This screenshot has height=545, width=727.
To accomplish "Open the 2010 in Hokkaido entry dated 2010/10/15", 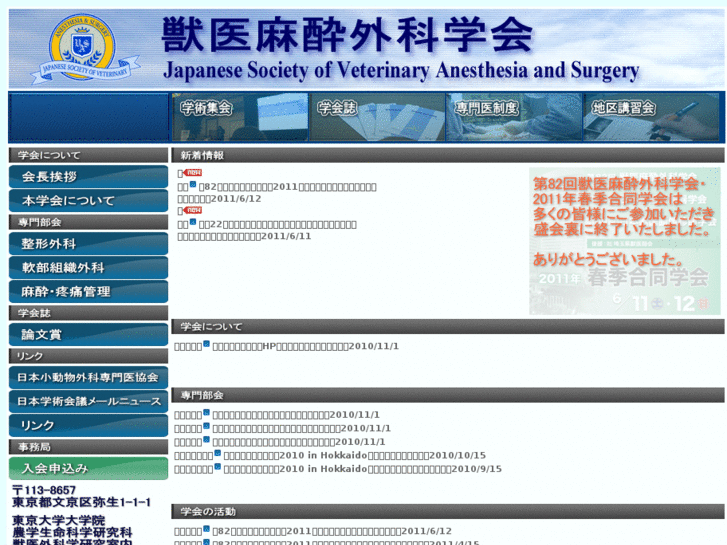I will pos(354,455).
